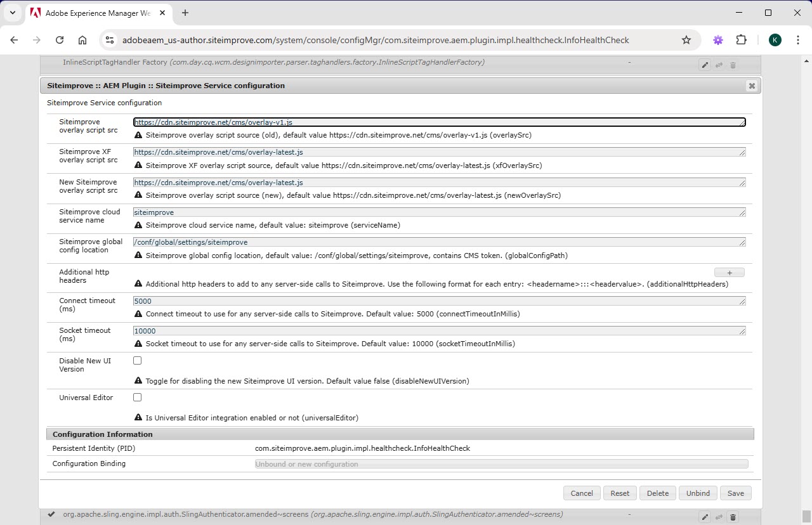Open a new browser tab
This screenshot has width=812, height=525.
[x=185, y=13]
